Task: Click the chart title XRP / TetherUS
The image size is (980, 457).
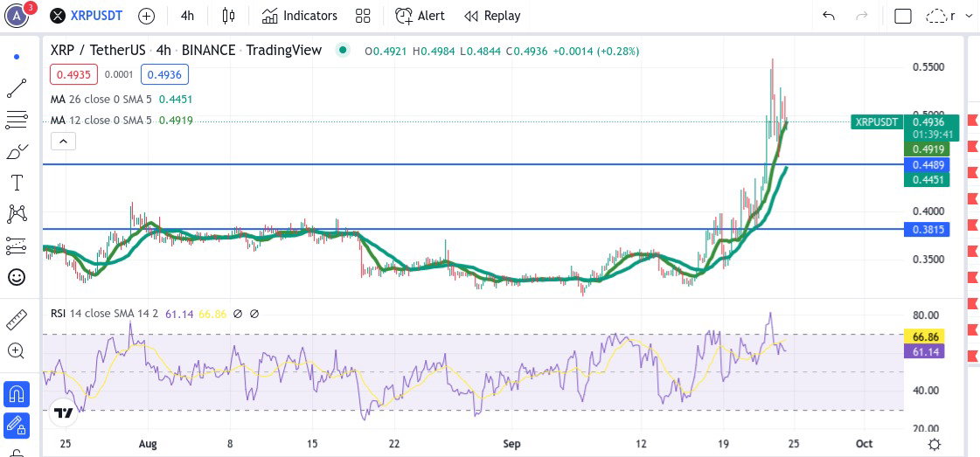Action: click(98, 50)
